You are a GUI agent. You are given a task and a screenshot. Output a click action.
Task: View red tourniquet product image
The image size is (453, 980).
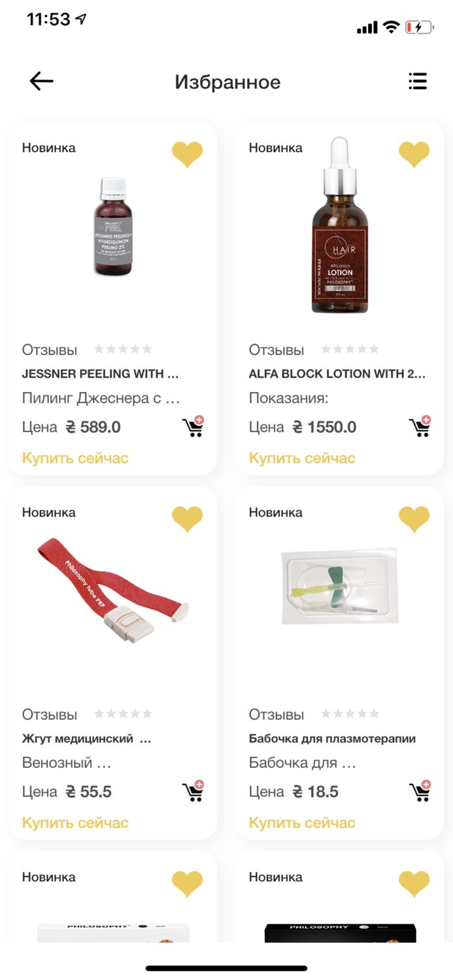112,591
